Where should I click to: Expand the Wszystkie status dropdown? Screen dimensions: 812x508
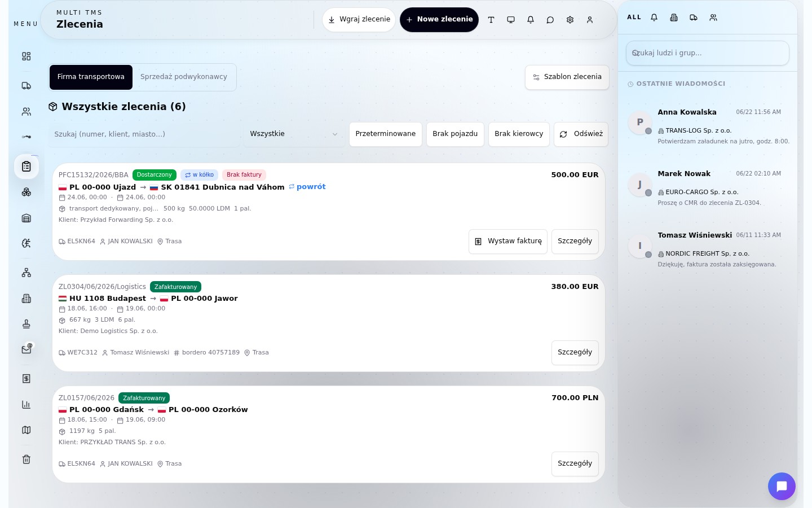click(x=294, y=134)
